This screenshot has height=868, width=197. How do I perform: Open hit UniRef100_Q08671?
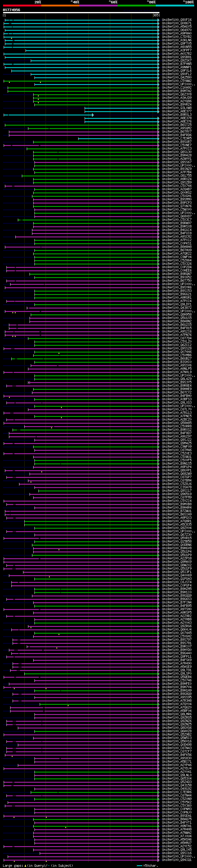tap(177, 23)
